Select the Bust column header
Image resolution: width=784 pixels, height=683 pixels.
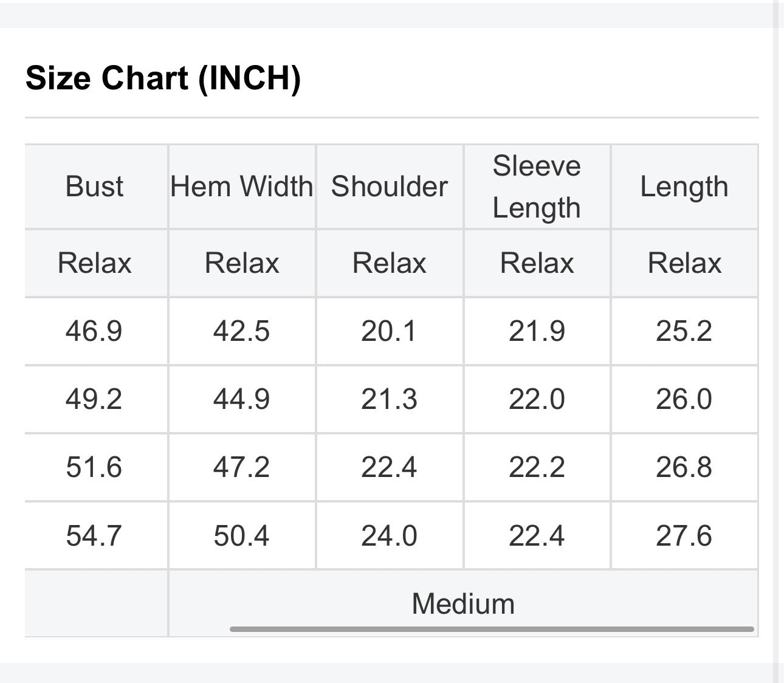(94, 187)
